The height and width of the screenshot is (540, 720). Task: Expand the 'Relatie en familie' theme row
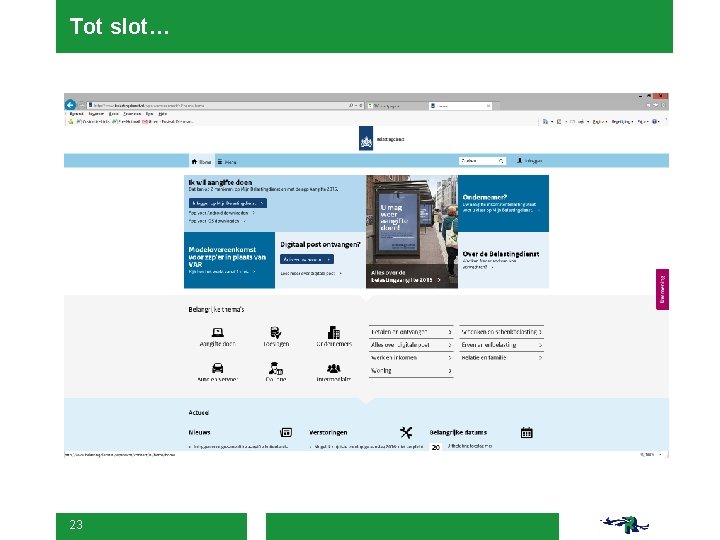pyautogui.click(x=501, y=357)
